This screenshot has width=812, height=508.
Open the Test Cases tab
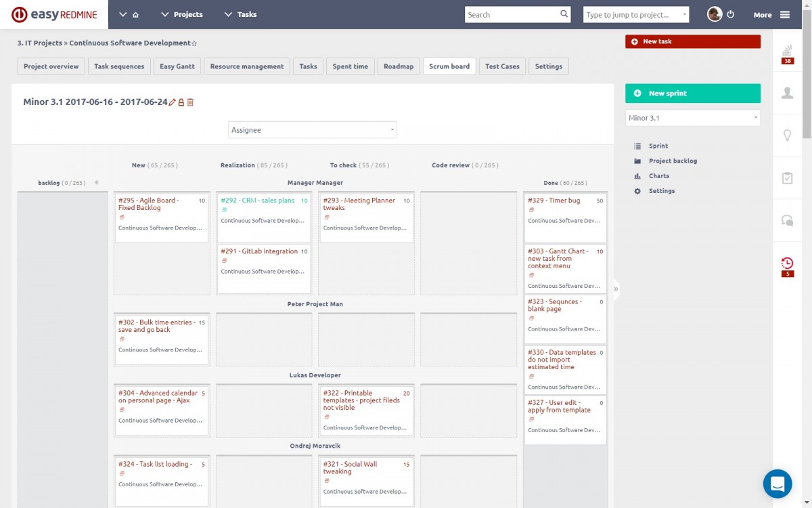click(x=502, y=66)
